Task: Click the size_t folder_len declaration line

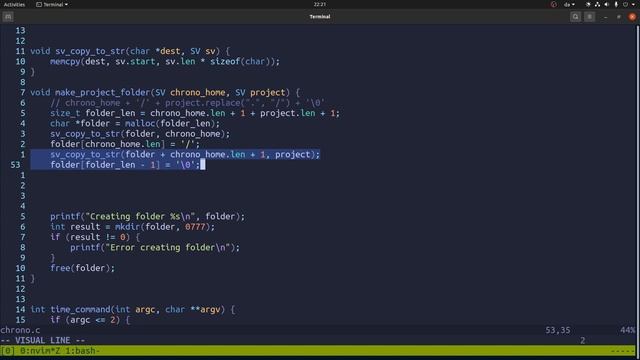Action: point(195,113)
